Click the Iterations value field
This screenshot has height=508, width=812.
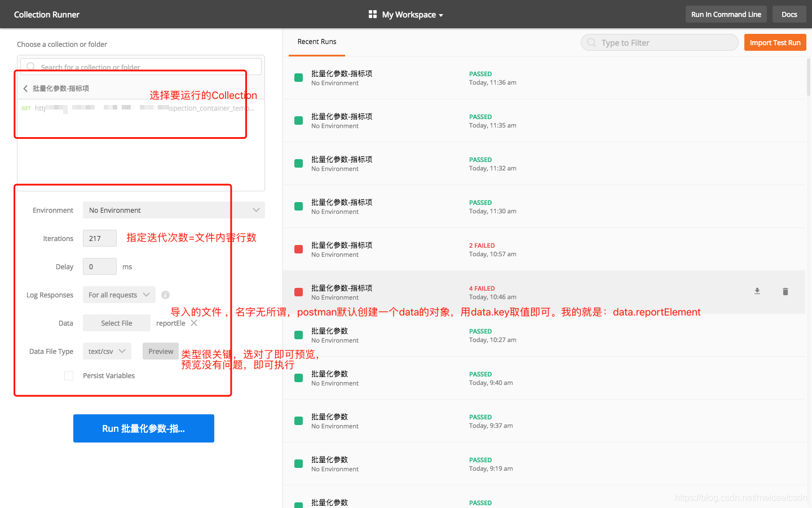[x=99, y=238]
